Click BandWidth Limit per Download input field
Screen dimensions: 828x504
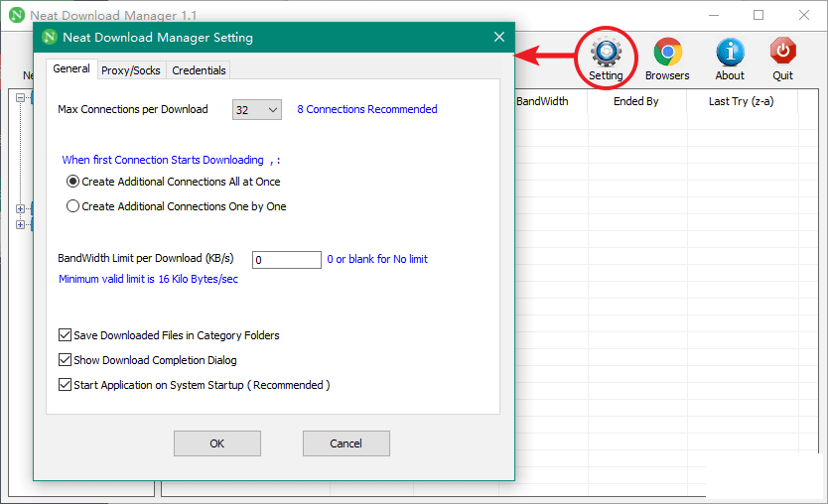click(x=287, y=260)
